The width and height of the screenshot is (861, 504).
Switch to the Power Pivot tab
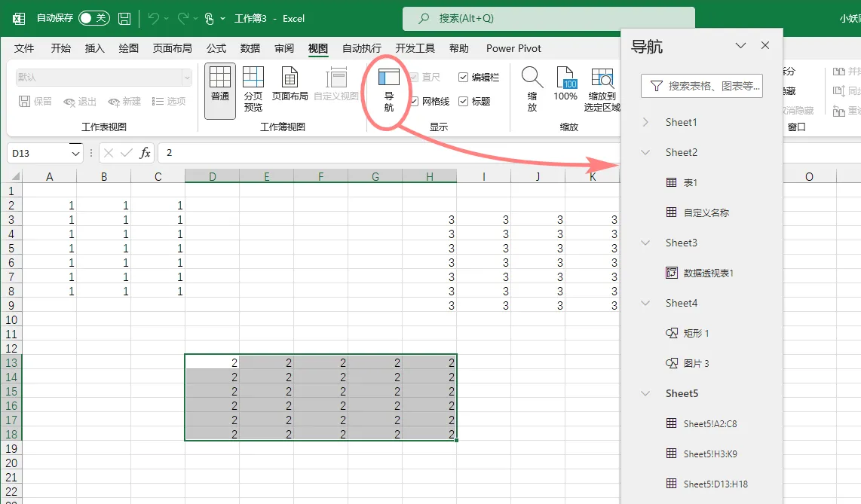coord(513,48)
